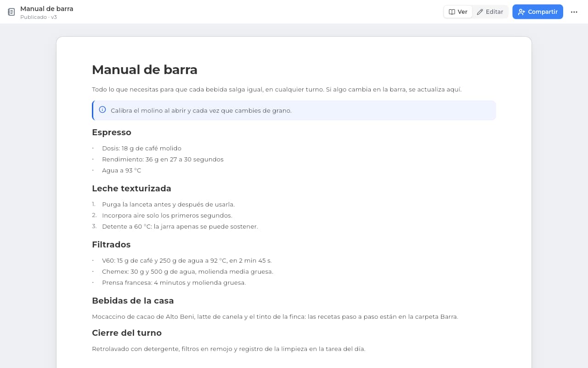Click the notebook document icon beside the title
The height and width of the screenshot is (368, 588).
(11, 12)
